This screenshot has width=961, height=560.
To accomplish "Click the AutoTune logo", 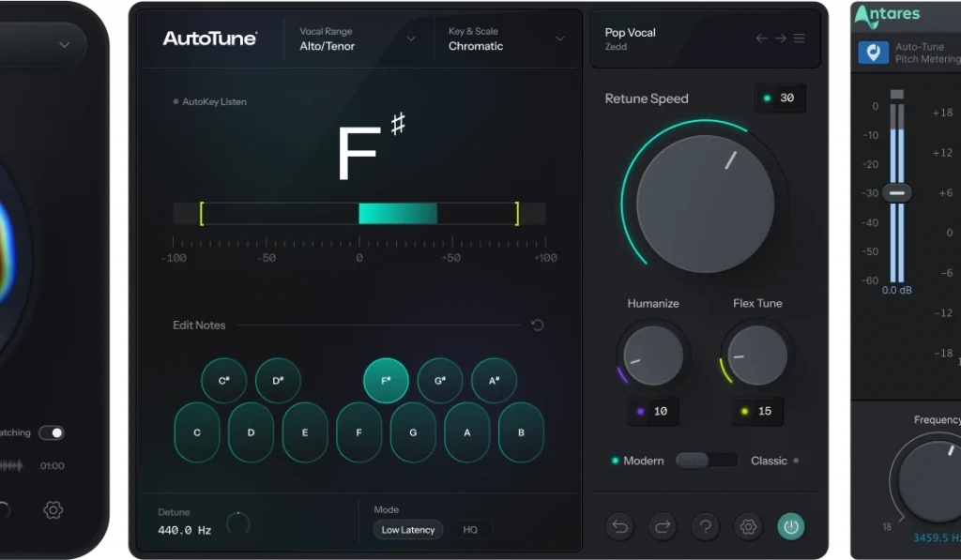I will [209, 38].
